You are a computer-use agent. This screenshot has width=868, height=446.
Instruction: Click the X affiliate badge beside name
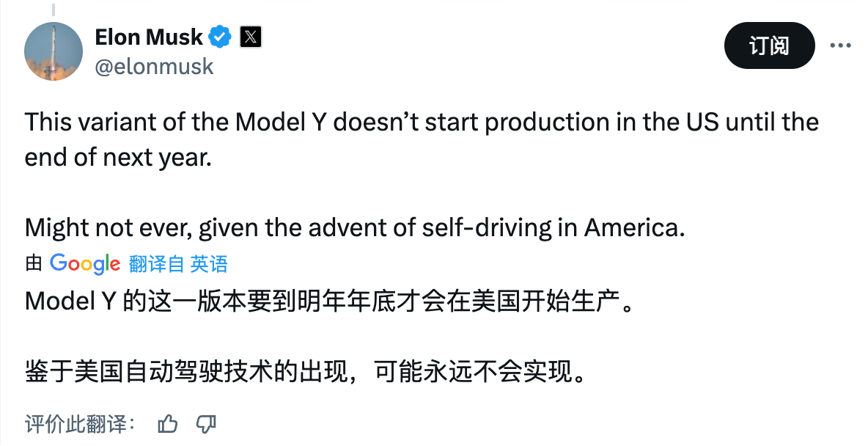point(251,36)
